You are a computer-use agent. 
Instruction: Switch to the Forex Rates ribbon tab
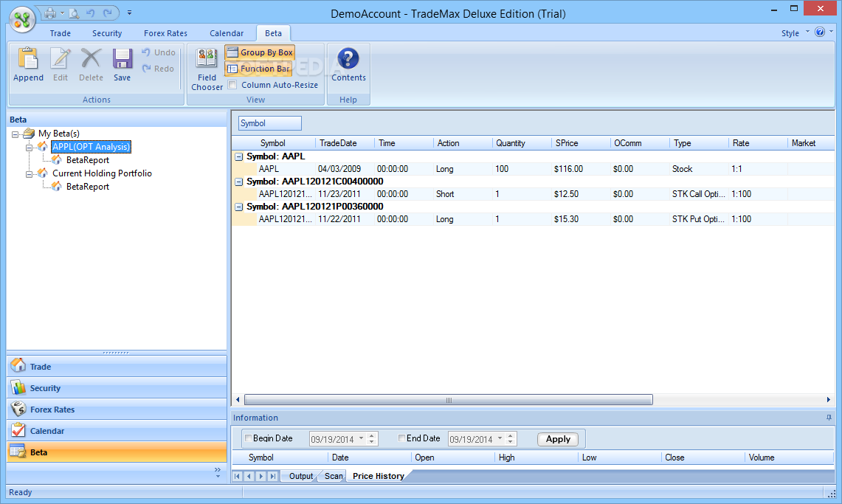tap(165, 33)
